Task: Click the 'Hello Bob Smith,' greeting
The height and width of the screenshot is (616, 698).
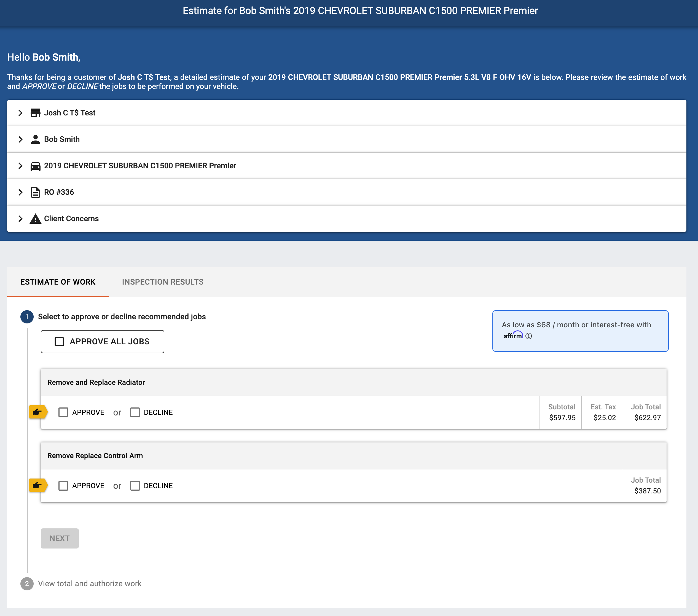Action: click(x=44, y=57)
